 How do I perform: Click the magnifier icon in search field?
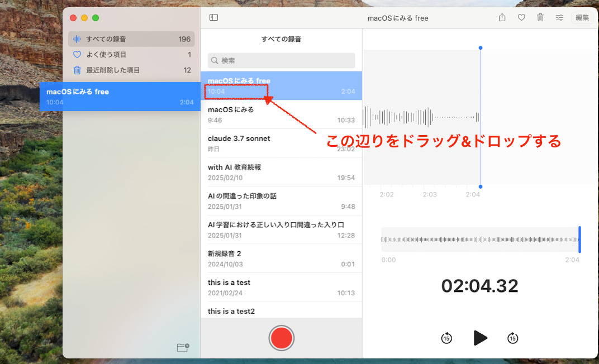click(215, 60)
